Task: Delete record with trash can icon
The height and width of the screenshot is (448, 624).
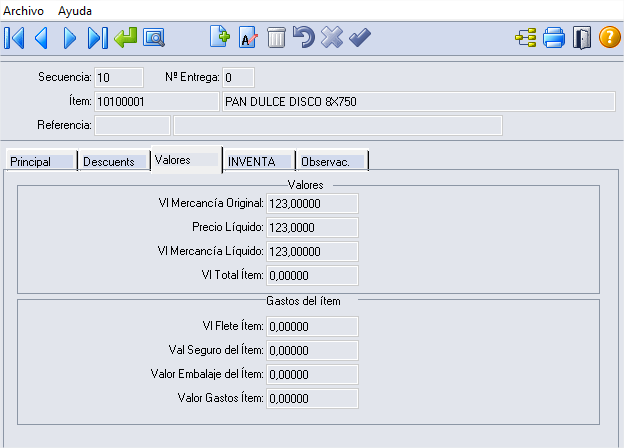Action: pyautogui.click(x=276, y=38)
